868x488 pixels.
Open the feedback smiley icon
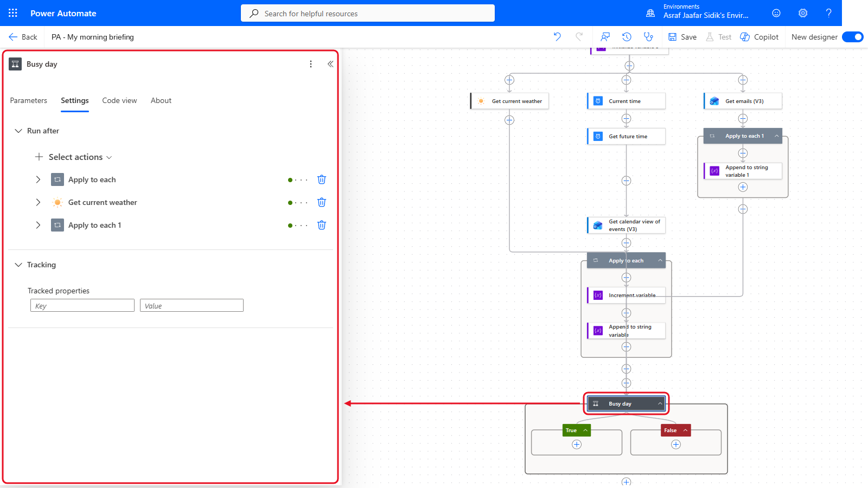point(776,13)
